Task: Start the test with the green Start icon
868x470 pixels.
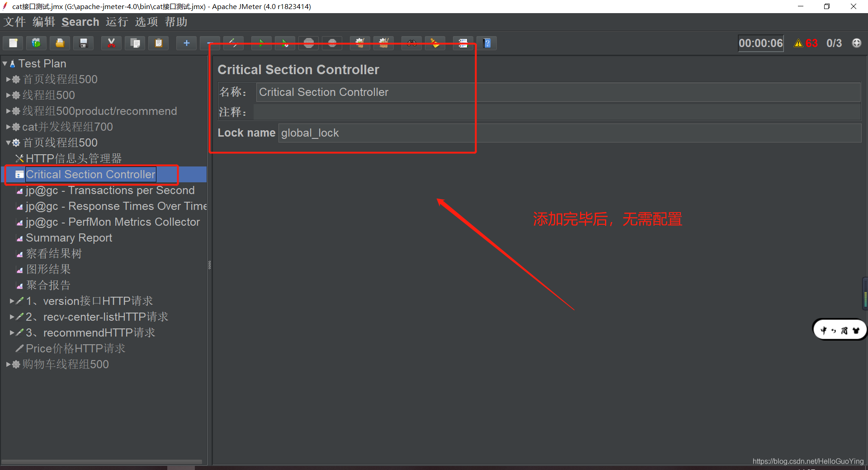Action: (x=261, y=43)
